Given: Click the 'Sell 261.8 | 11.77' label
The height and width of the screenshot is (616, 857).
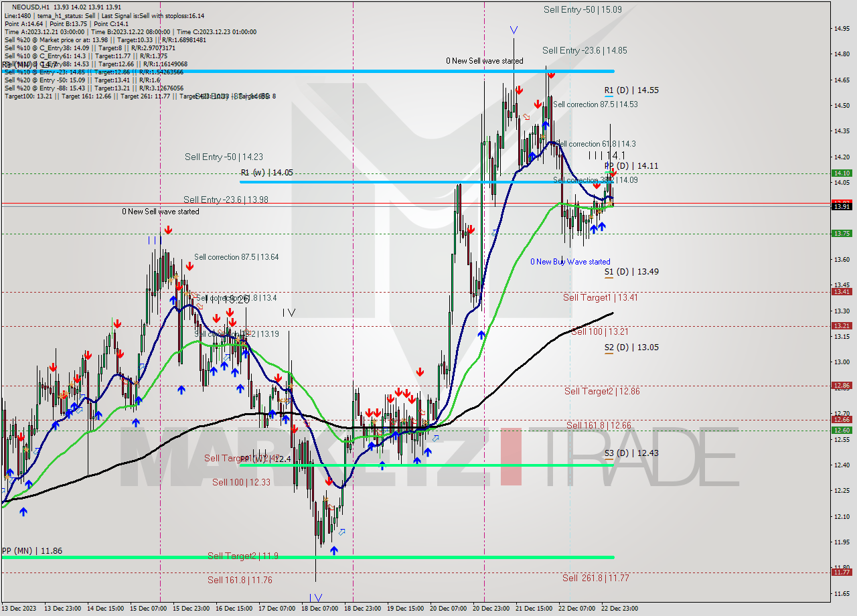Looking at the screenshot, I should coord(596,578).
